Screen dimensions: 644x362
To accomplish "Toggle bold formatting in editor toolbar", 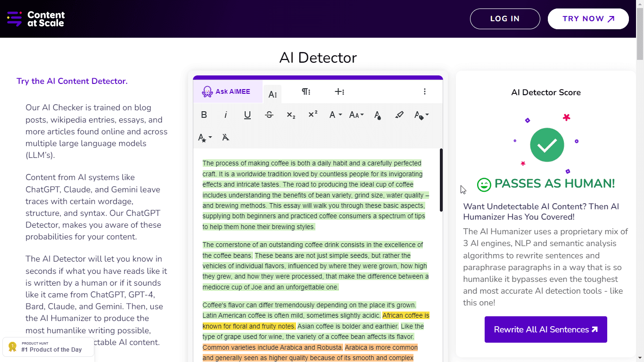I will [x=204, y=115].
